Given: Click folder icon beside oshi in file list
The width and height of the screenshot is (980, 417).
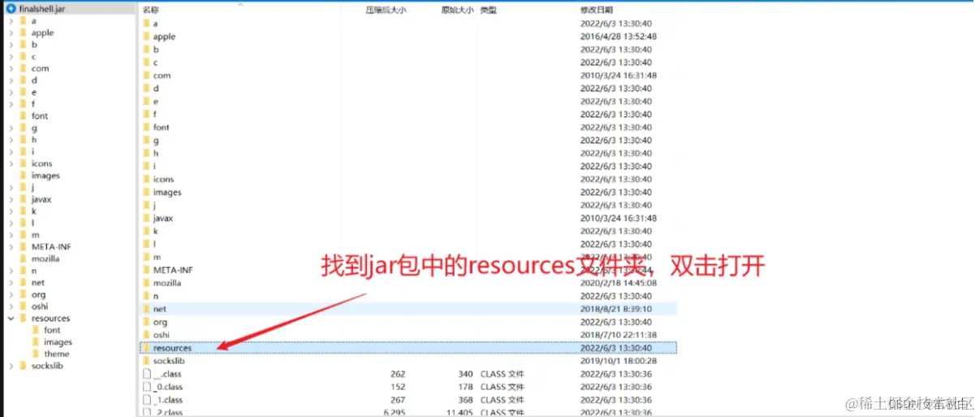Looking at the screenshot, I should point(147,336).
